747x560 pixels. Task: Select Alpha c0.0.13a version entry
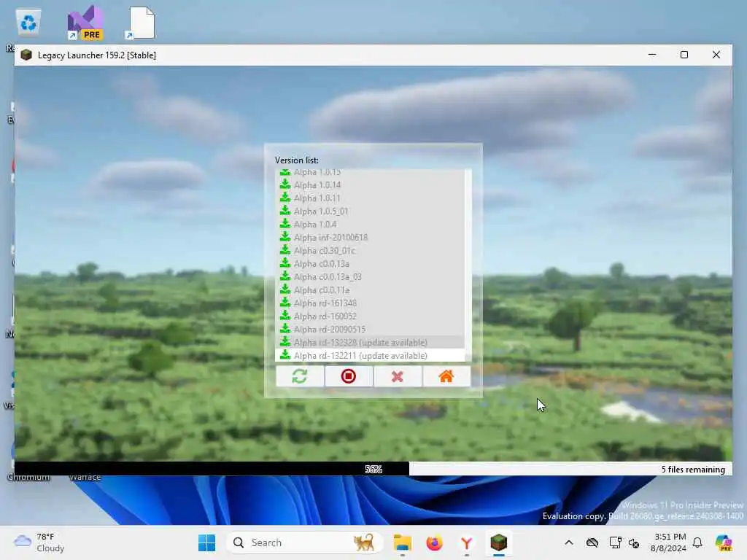point(370,264)
